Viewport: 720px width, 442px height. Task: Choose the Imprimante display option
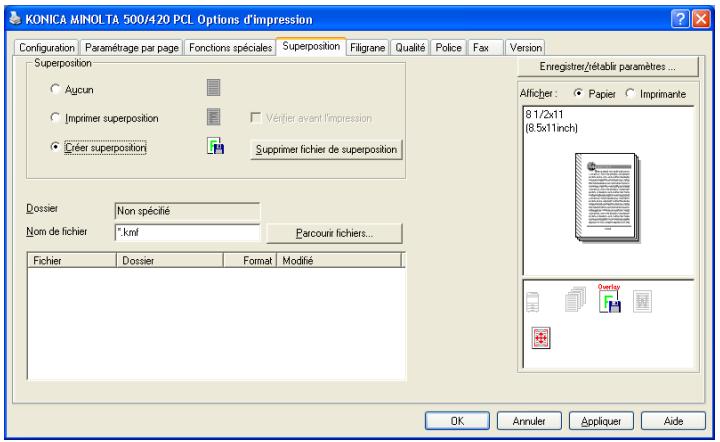pyautogui.click(x=630, y=93)
